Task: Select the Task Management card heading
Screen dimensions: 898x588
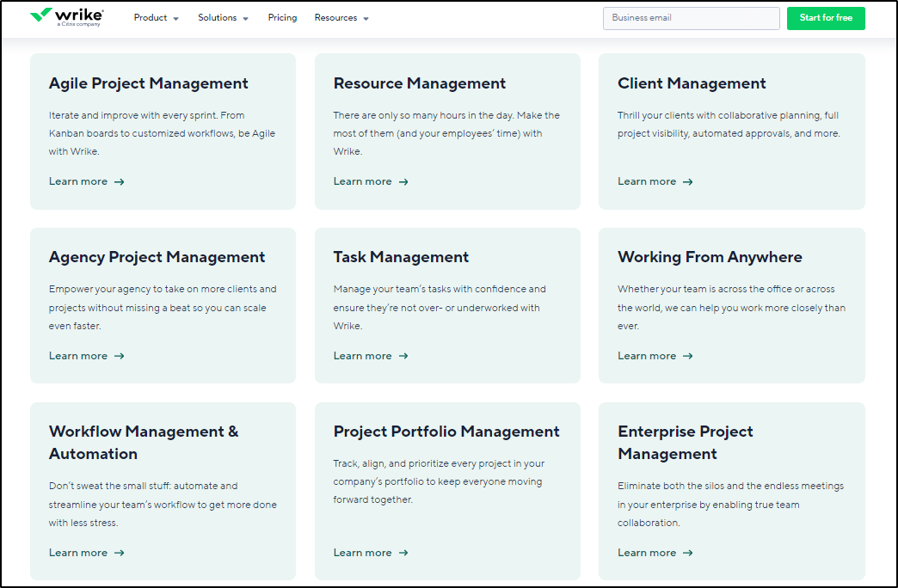Action: tap(401, 257)
